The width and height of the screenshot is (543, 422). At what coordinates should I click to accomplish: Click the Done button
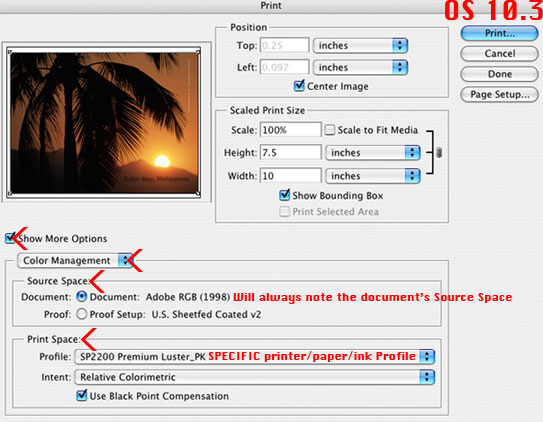pos(499,74)
